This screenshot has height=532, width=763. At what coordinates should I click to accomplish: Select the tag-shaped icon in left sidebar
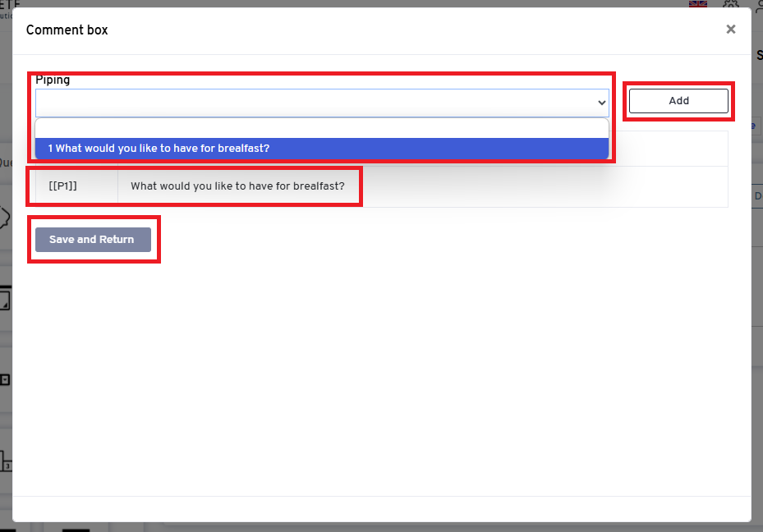point(4,218)
